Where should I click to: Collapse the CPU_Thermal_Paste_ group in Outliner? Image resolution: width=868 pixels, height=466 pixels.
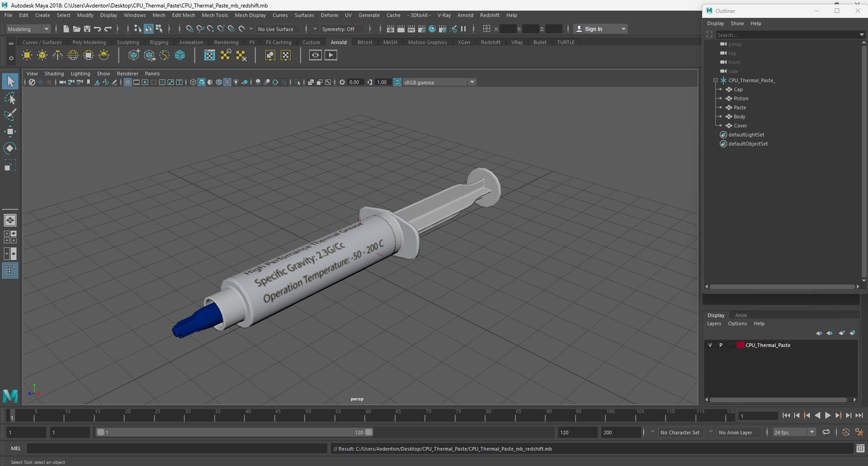tap(716, 81)
